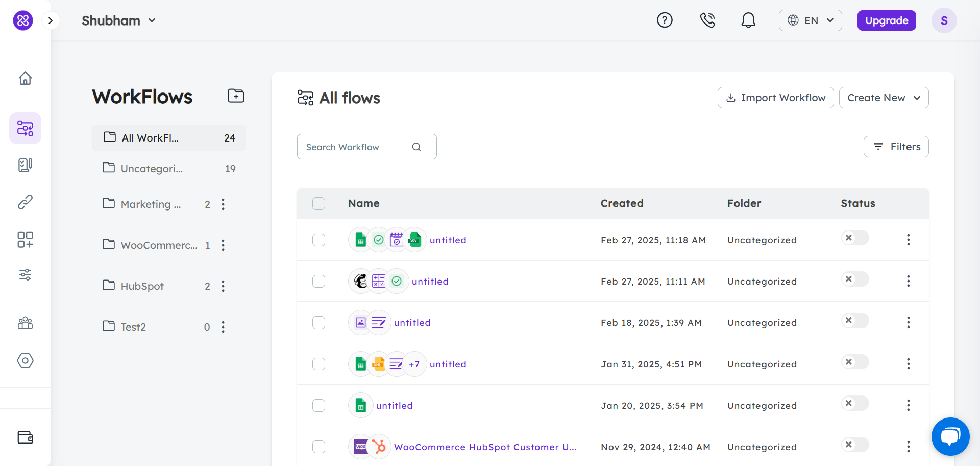Image resolution: width=980 pixels, height=466 pixels.
Task: Open Test2 folder options menu
Action: tap(223, 327)
